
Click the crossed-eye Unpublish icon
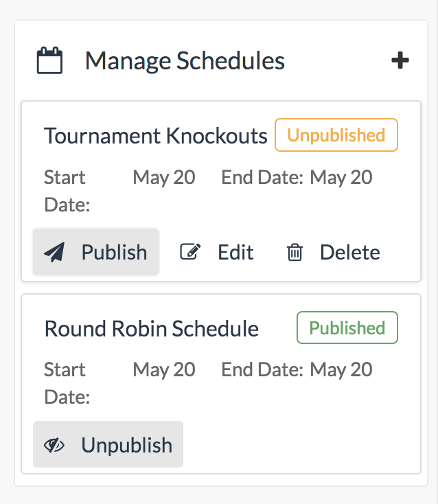pyautogui.click(x=54, y=445)
